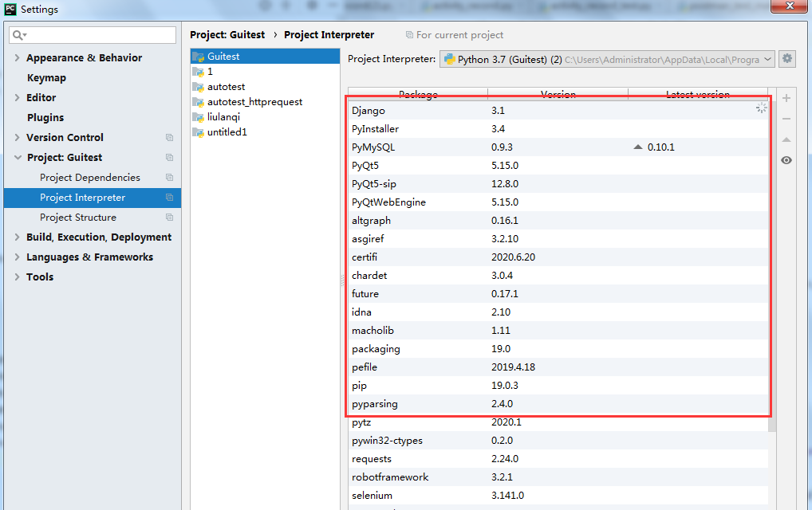Select the robotframework package row

coord(558,477)
